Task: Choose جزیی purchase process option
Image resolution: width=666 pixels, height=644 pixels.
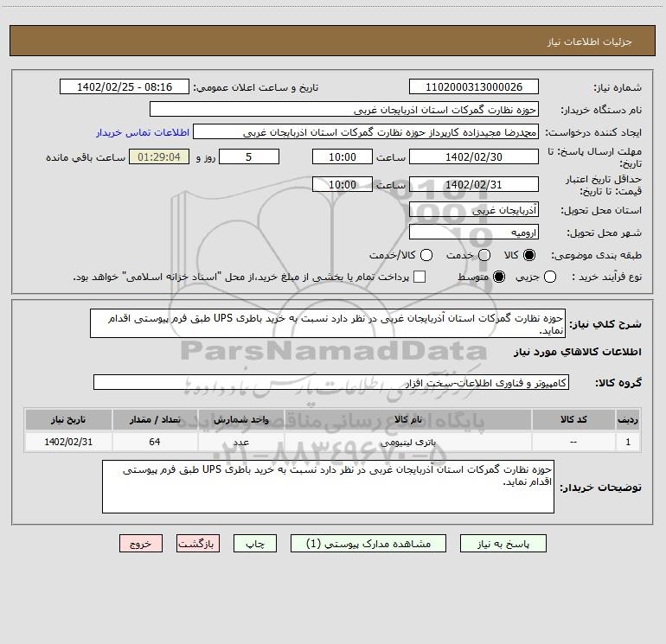Action: coord(550,277)
